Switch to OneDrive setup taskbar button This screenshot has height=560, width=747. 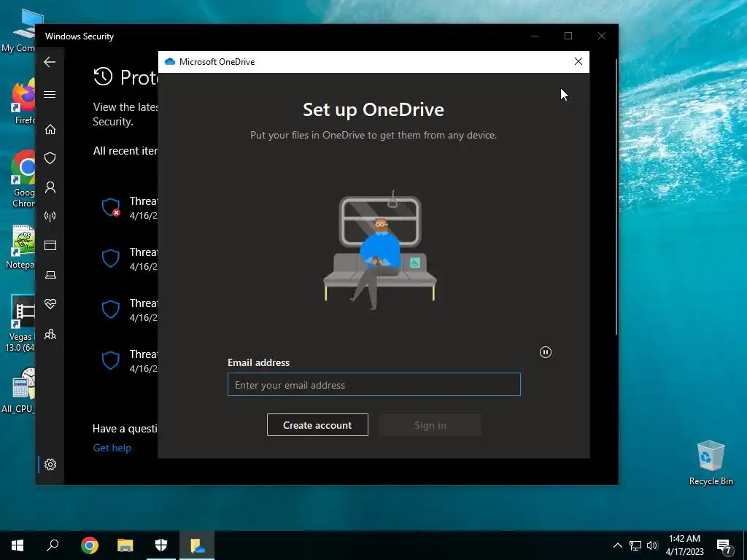pos(197,545)
